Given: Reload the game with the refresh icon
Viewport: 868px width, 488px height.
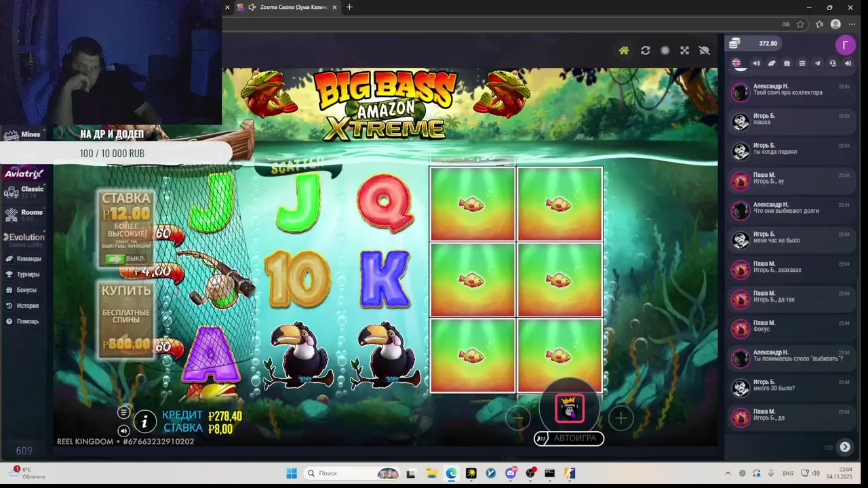Looking at the screenshot, I should click(646, 51).
